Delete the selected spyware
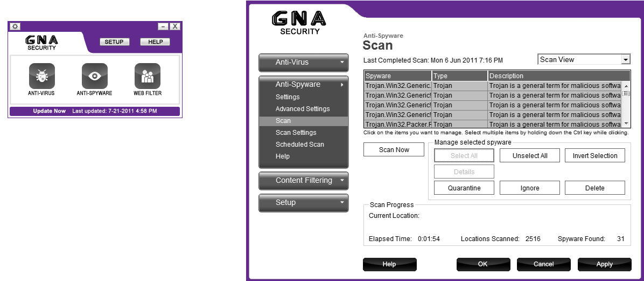This screenshot has width=644, height=281. (x=594, y=188)
